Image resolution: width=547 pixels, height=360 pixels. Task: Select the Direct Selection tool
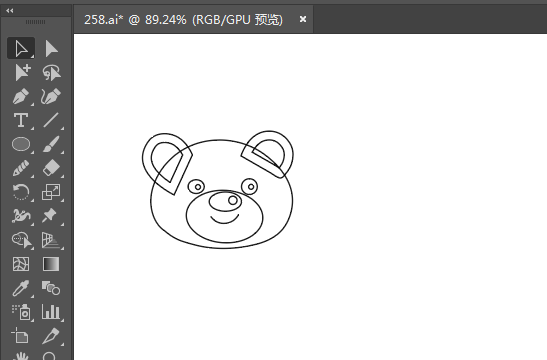coord(51,48)
